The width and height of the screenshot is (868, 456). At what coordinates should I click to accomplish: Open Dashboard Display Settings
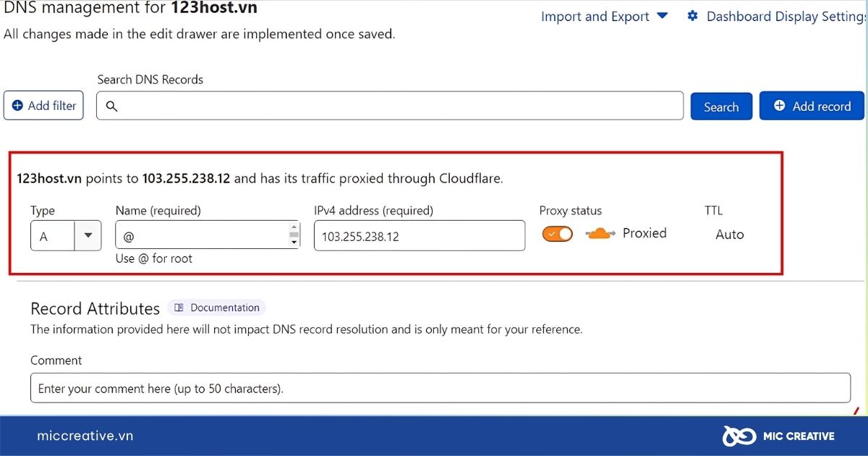tap(778, 16)
